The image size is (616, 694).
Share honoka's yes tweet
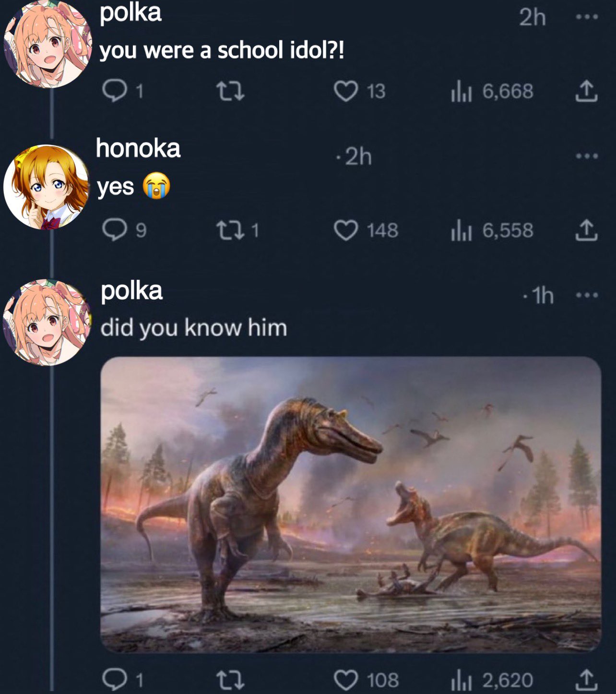[x=586, y=231]
